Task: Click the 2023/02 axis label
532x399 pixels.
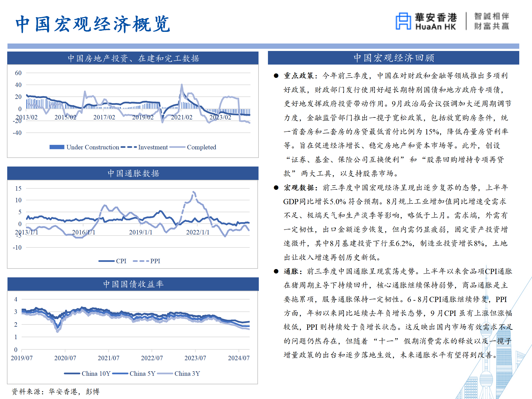Action: (x=220, y=117)
